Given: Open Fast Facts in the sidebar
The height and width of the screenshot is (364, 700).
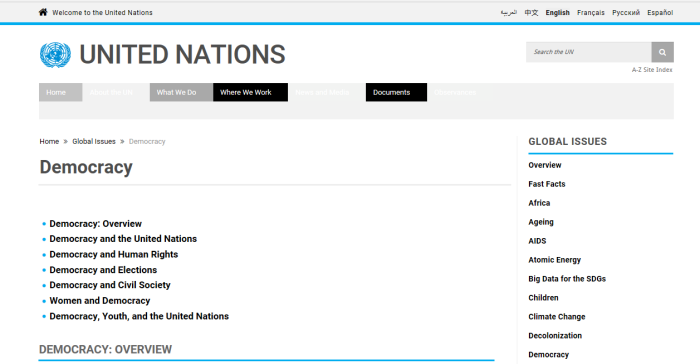Looking at the screenshot, I should click(546, 184).
